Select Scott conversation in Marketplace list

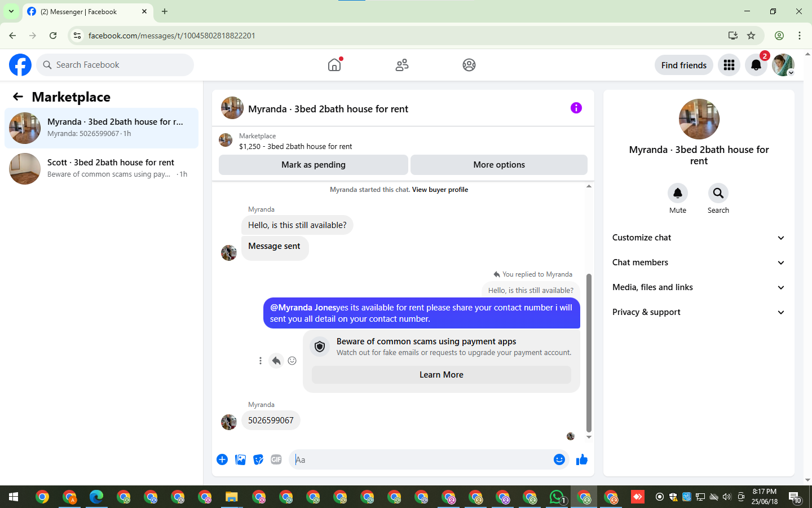click(x=101, y=169)
